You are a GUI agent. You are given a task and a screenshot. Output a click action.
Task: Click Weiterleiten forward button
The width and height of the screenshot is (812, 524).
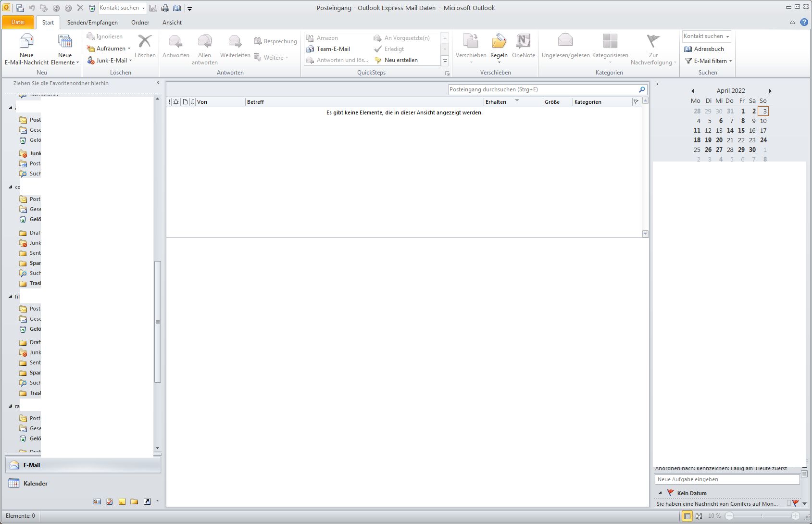(x=235, y=46)
